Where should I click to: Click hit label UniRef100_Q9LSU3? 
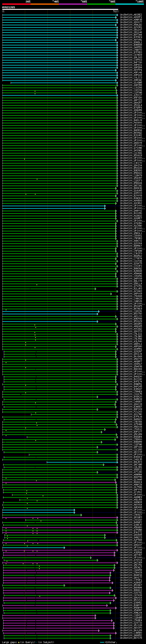[x=131, y=58]
